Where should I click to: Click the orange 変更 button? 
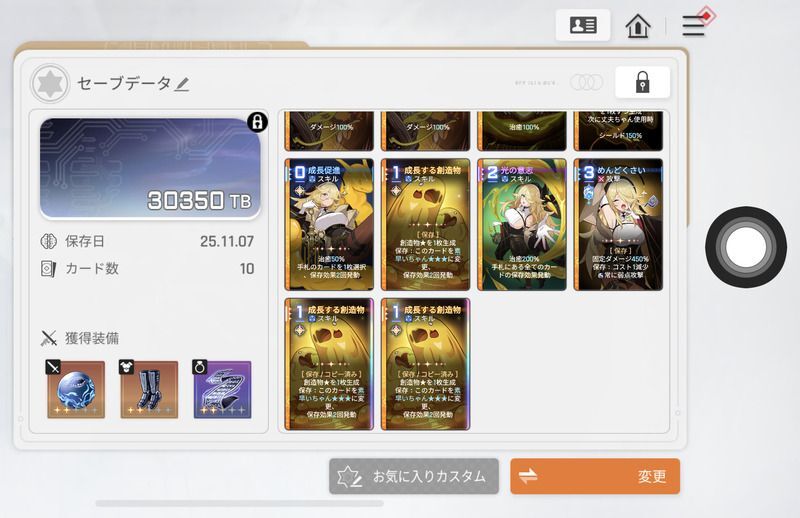595,476
